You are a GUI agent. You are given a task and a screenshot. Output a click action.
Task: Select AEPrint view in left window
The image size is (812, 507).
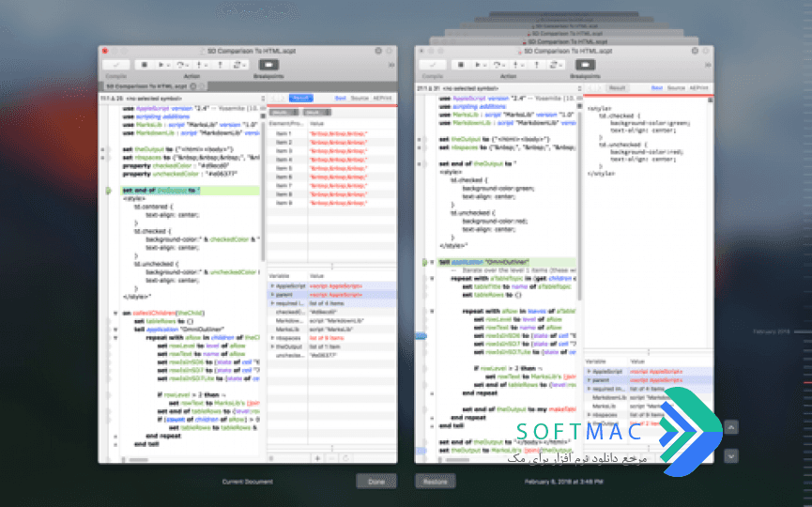tap(383, 98)
